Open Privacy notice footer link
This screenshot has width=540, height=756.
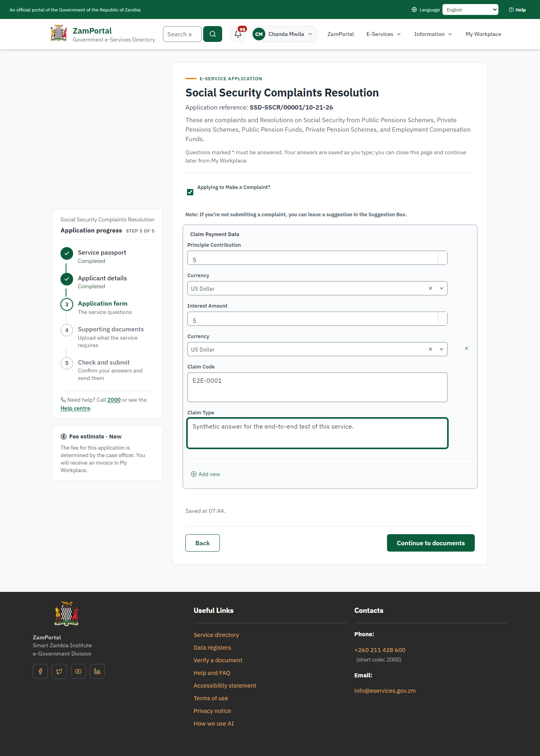[212, 711]
